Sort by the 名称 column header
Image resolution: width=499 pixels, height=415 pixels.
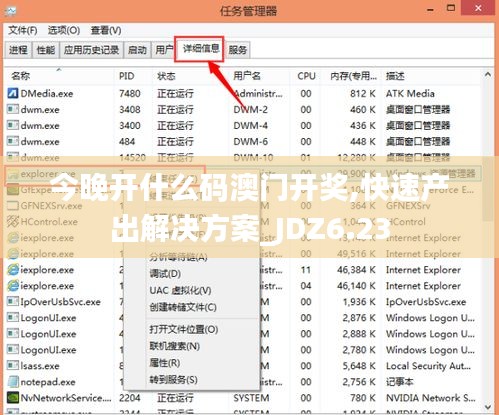point(21,76)
